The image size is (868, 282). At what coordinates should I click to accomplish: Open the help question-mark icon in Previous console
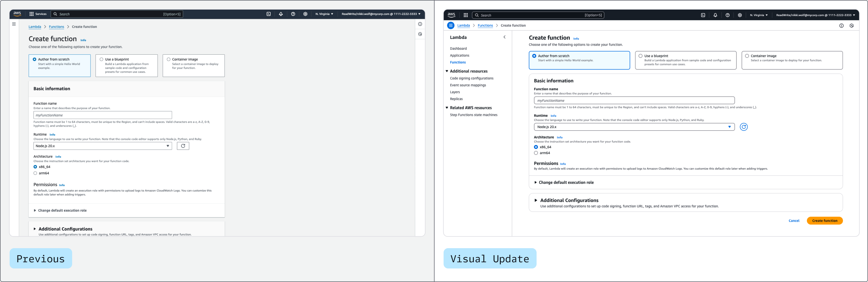[293, 14]
